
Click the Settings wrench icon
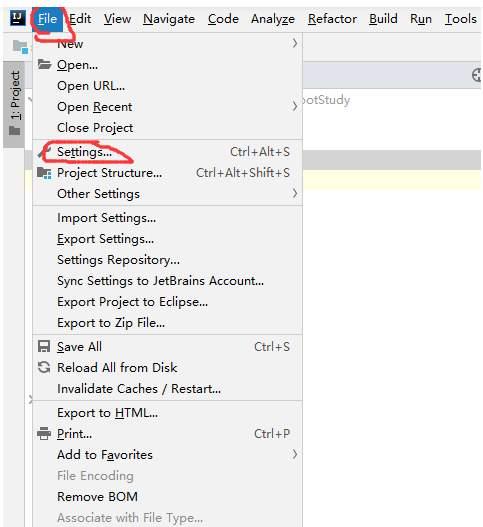43,152
